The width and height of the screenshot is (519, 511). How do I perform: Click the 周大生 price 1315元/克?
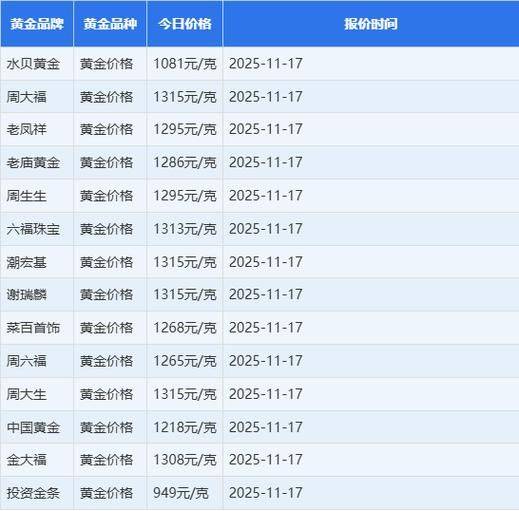tap(185, 394)
